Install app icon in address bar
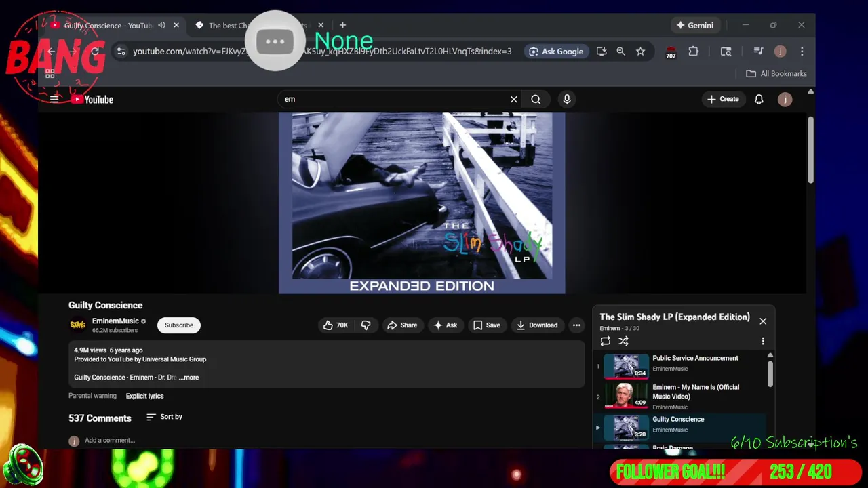Screen dimensions: 868x488 (x=601, y=52)
